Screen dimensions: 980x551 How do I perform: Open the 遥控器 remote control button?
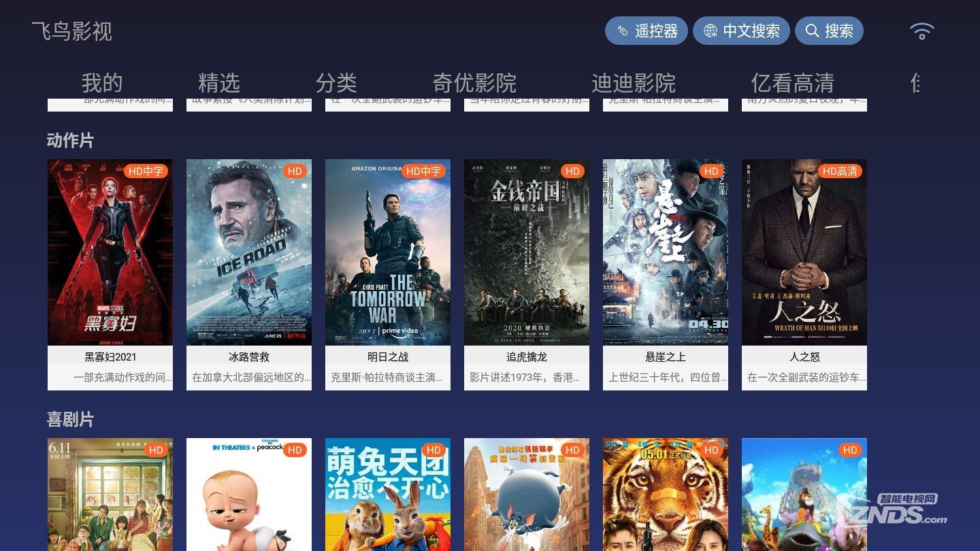pyautogui.click(x=646, y=31)
